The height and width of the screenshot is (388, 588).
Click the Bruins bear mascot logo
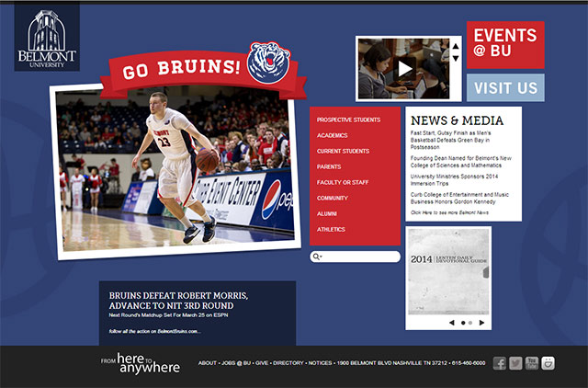(x=269, y=63)
